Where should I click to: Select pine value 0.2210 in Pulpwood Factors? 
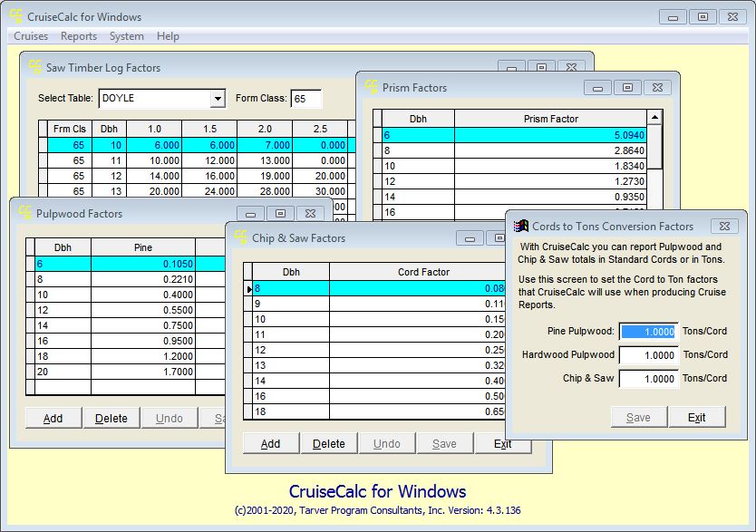point(143,279)
